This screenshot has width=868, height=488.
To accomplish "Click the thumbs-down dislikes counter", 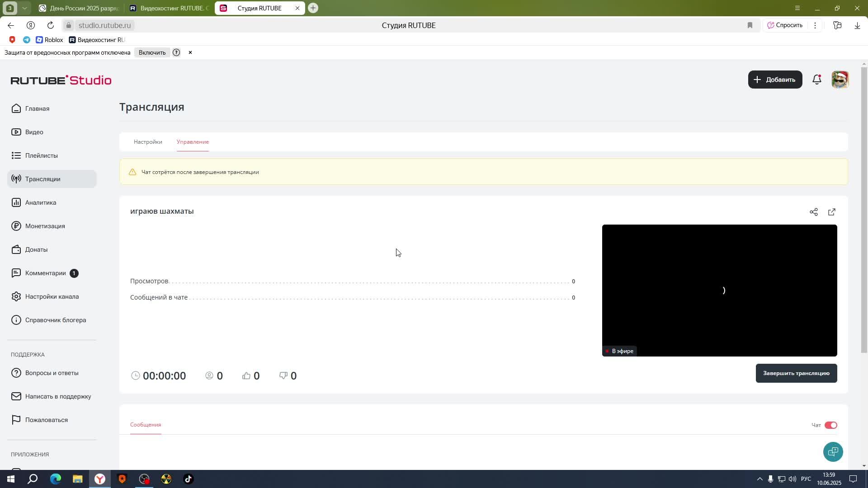I will coord(288,376).
